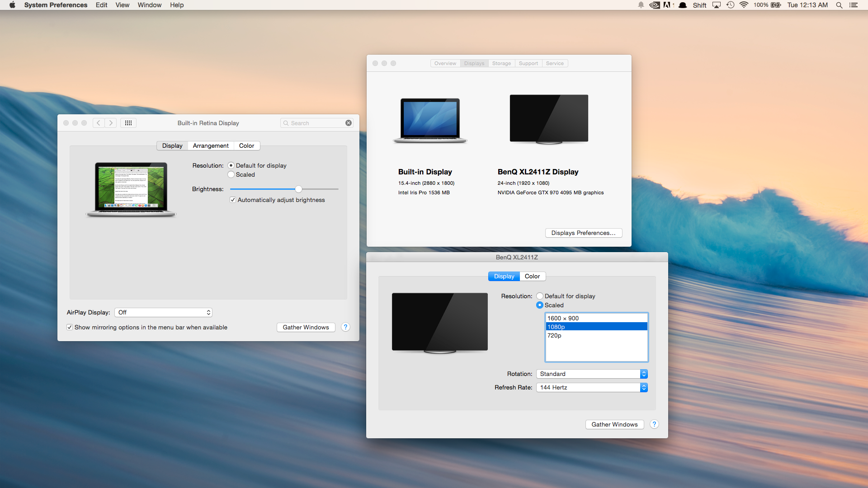868x488 pixels.
Task: Click Displays Preferences button
Action: point(584,233)
